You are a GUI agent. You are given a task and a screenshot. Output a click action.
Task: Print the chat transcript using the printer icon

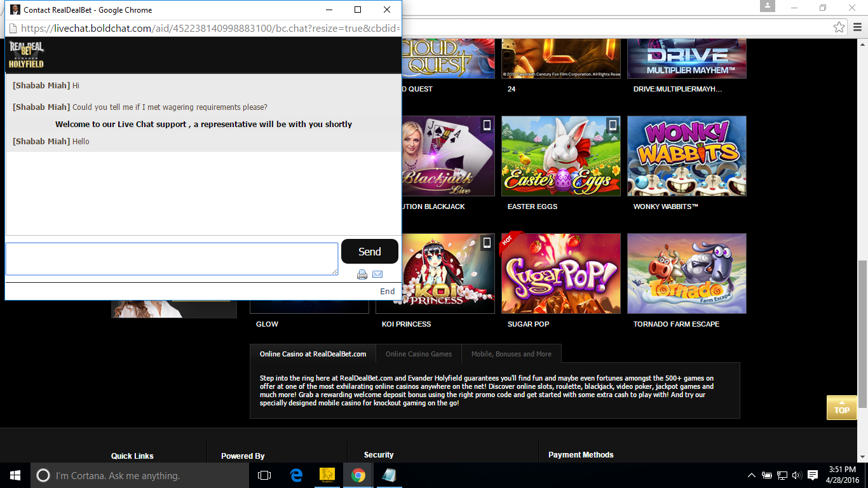tap(362, 274)
